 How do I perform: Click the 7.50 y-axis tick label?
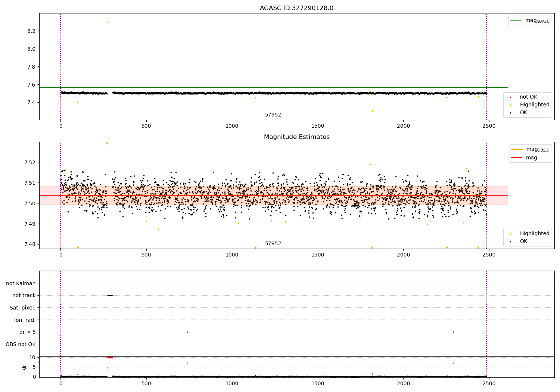pyautogui.click(x=30, y=203)
